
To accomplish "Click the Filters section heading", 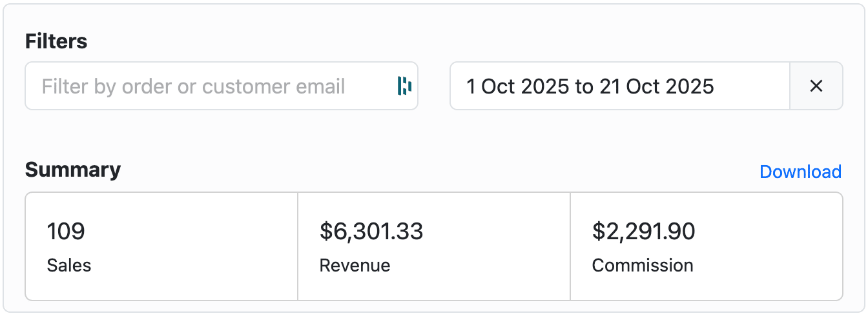I will [x=56, y=42].
